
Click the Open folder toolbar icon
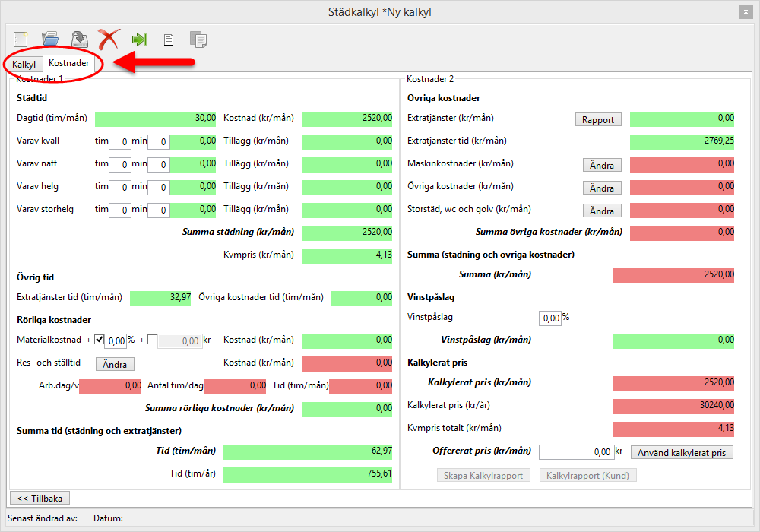point(50,39)
